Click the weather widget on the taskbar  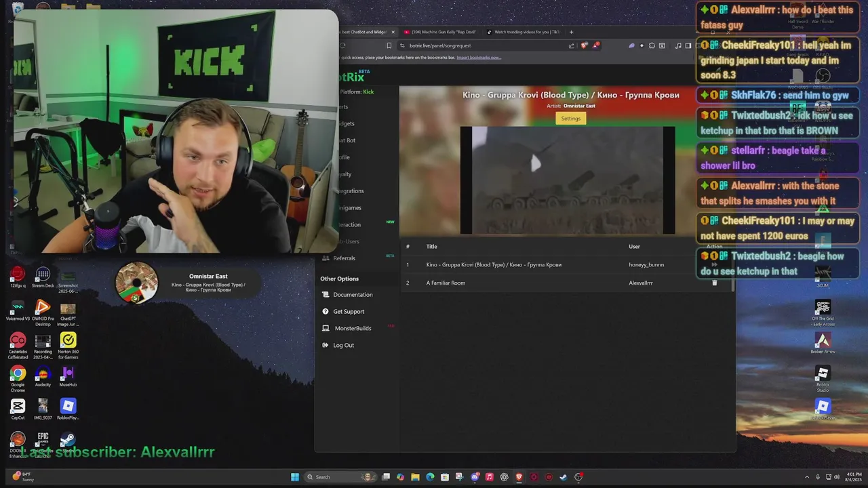tap(23, 476)
